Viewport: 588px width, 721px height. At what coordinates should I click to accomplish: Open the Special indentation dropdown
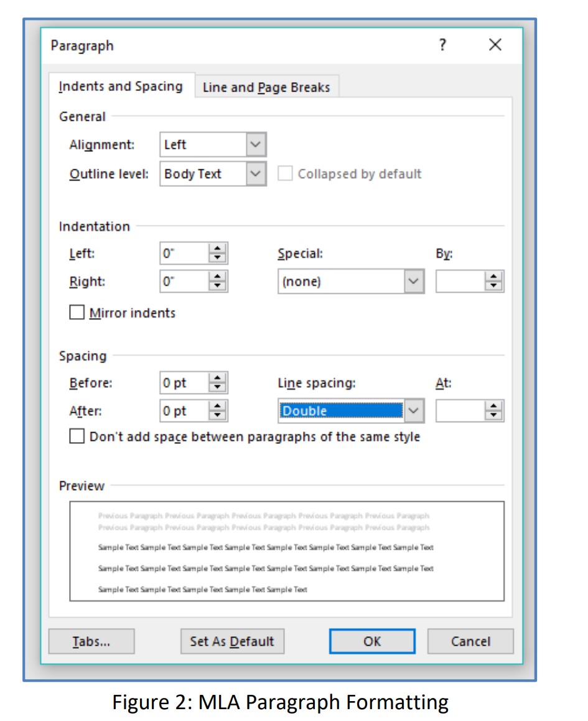click(x=414, y=281)
